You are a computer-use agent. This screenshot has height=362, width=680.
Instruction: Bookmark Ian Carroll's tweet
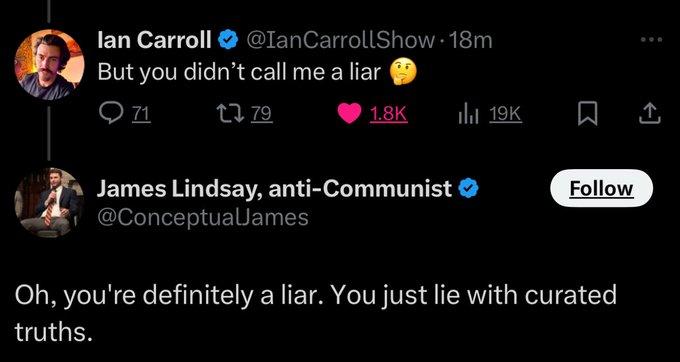[x=588, y=115]
